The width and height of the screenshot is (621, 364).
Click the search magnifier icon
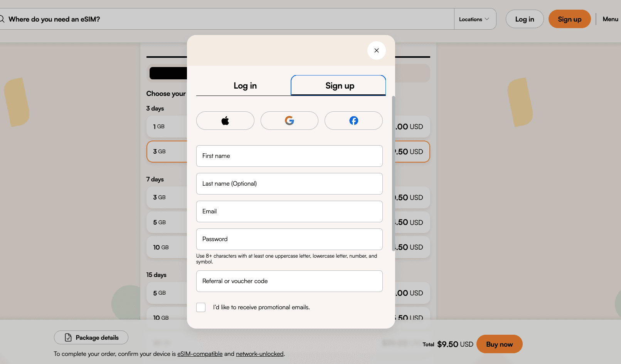[2, 19]
